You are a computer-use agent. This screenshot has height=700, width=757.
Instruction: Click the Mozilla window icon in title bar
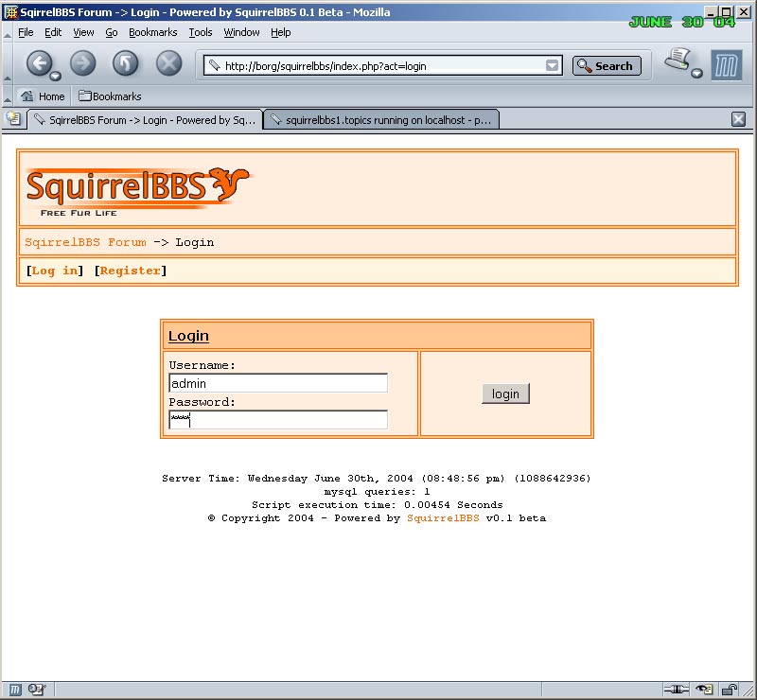(x=10, y=12)
